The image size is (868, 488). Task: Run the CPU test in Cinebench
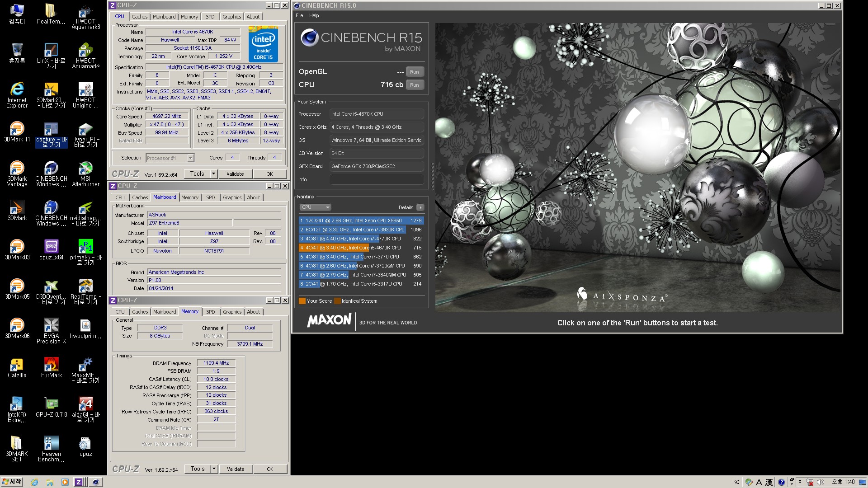(x=415, y=85)
